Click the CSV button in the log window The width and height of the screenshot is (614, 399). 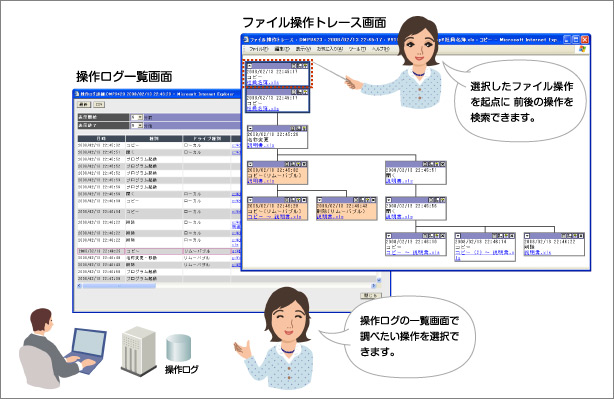tap(99, 105)
